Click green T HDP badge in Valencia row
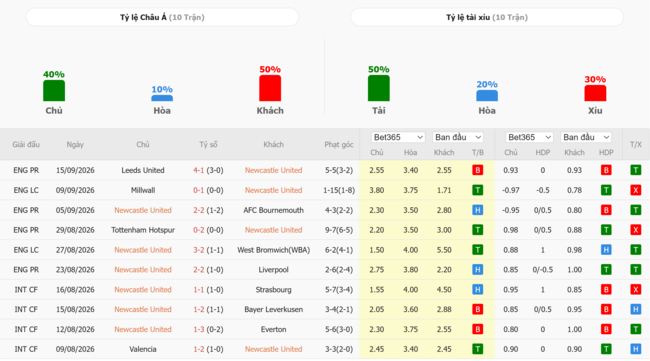The image size is (650, 361). tap(606, 349)
